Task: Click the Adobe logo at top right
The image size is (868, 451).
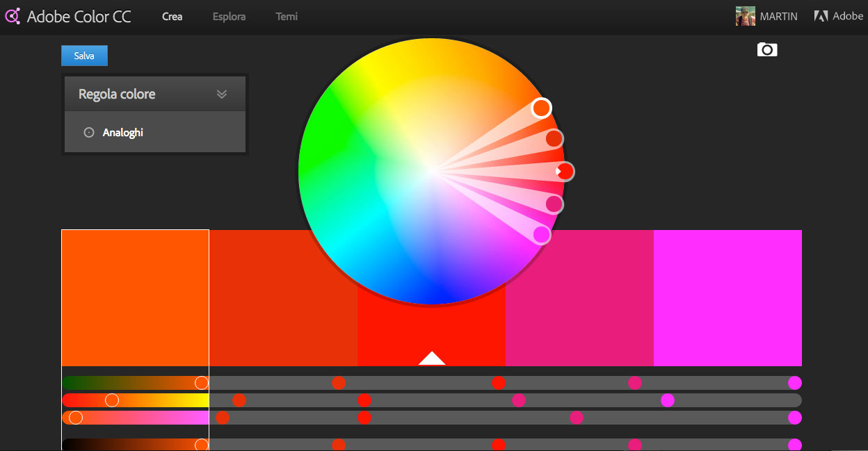Action: pos(839,16)
